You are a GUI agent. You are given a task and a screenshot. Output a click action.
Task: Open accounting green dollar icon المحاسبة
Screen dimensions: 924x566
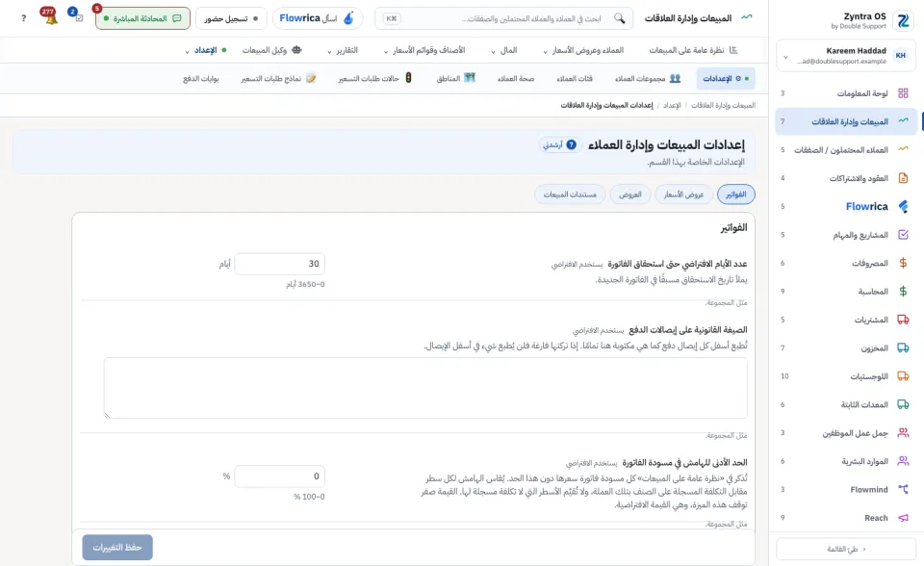(x=903, y=292)
